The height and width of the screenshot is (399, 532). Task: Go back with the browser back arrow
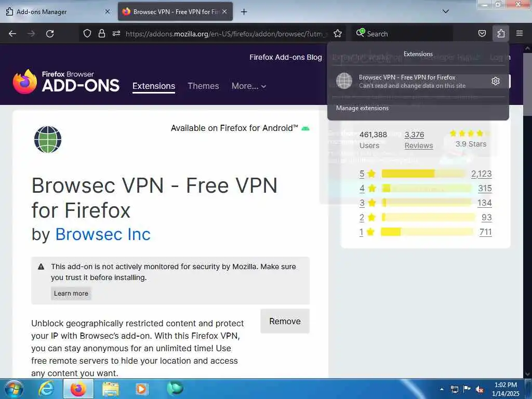click(x=12, y=34)
